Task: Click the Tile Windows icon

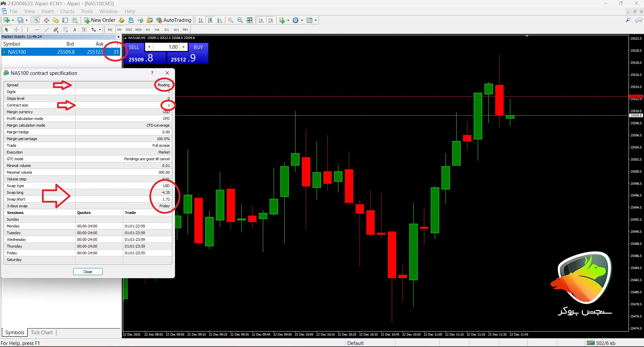Action: click(x=249, y=20)
